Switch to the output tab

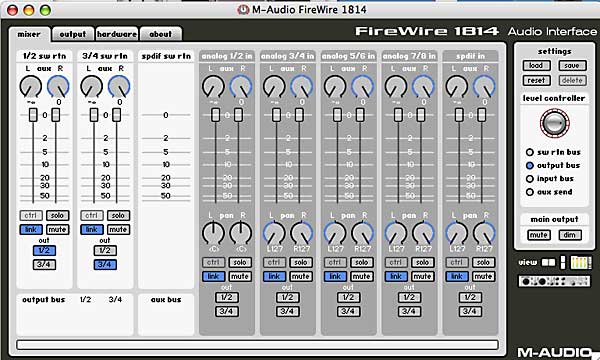(x=73, y=34)
